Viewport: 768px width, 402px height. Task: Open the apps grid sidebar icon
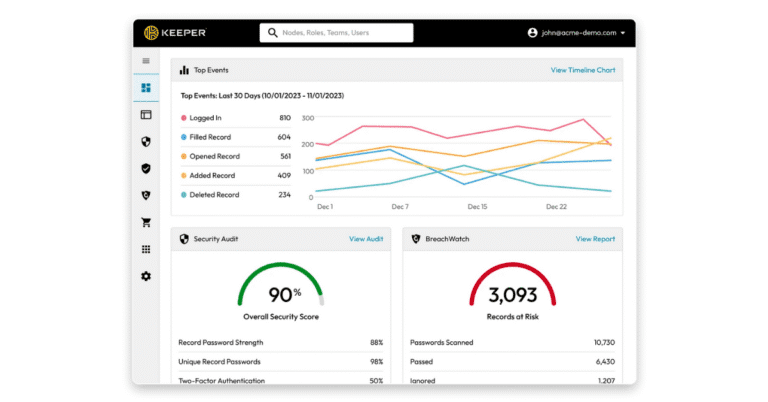coord(146,249)
